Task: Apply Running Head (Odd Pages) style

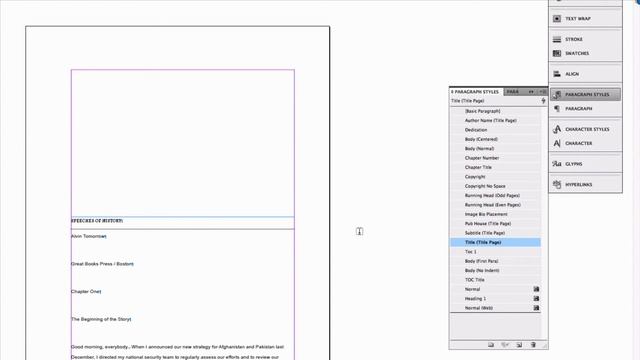Action: click(496, 196)
